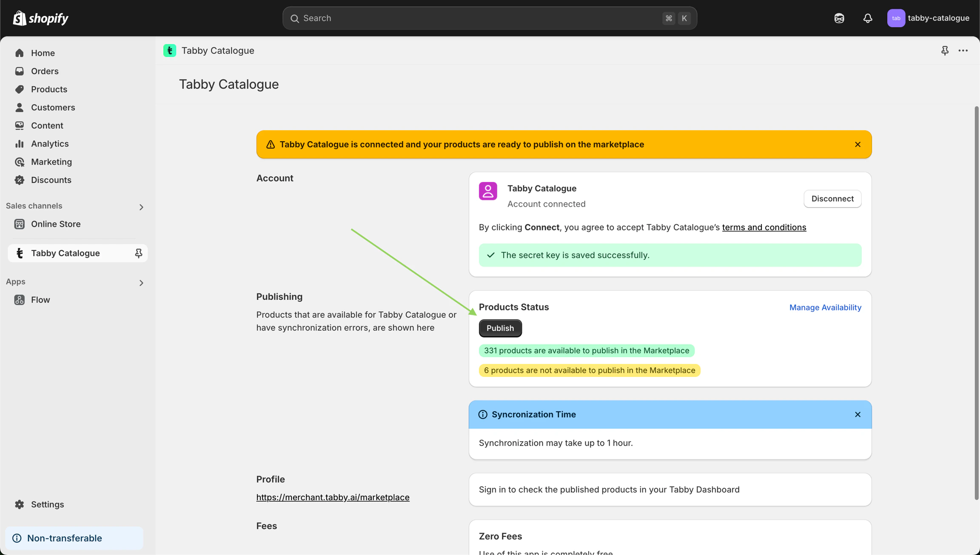Click the notifications bell icon

pos(867,18)
